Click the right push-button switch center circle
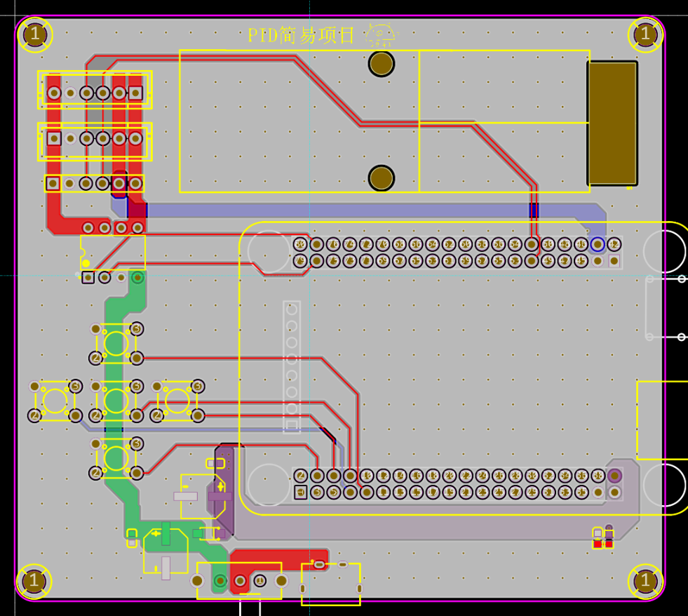The height and width of the screenshot is (616, 688). point(177,401)
